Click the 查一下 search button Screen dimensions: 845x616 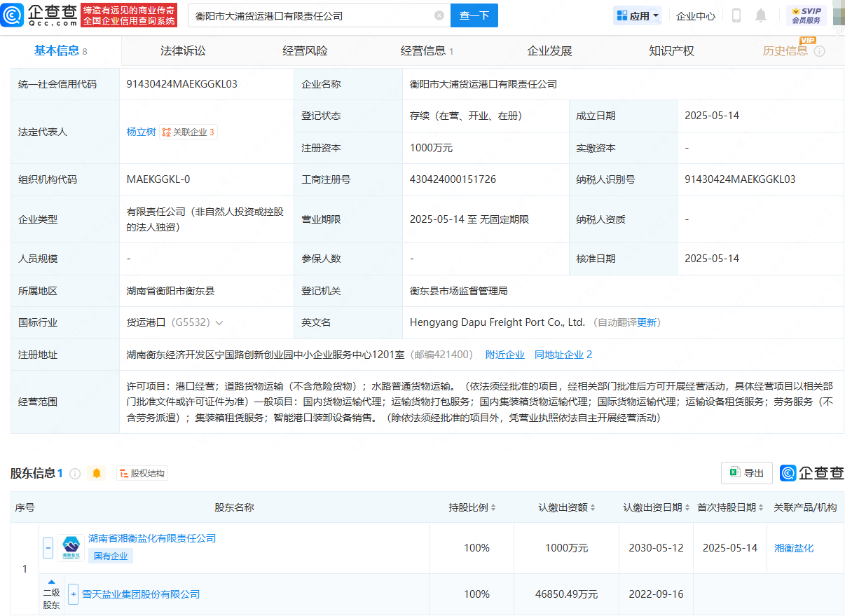[x=474, y=15]
